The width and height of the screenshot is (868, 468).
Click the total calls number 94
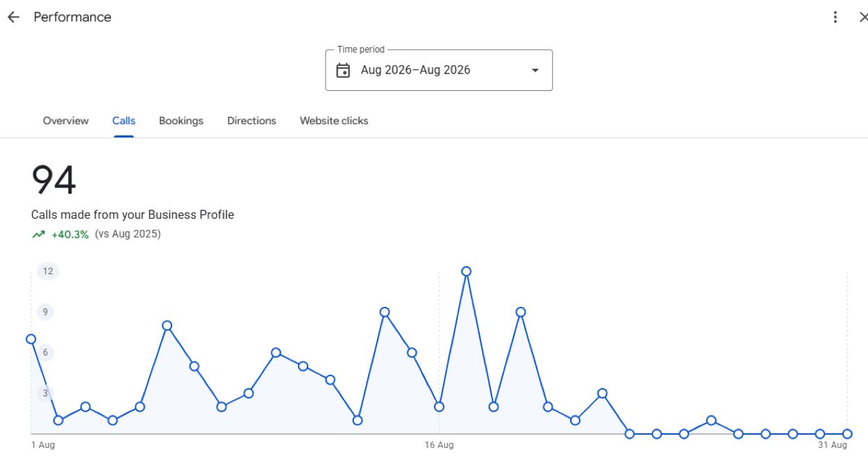coord(53,181)
